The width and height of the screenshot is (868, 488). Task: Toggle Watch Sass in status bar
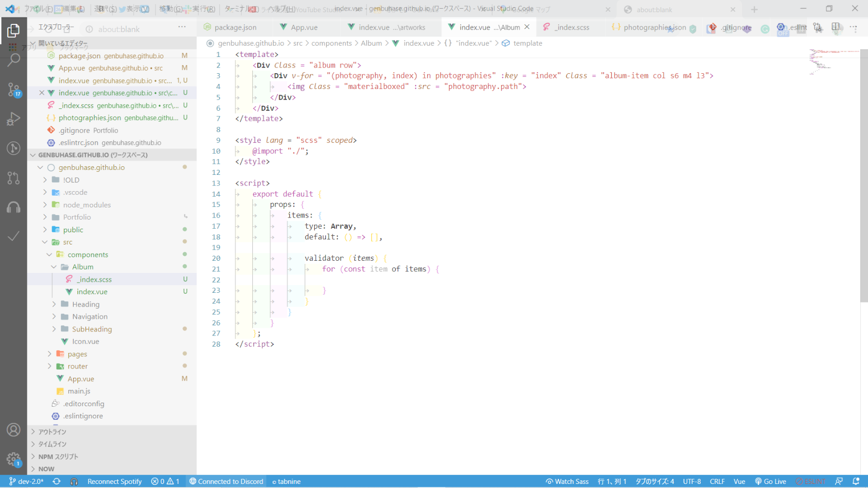567,481
